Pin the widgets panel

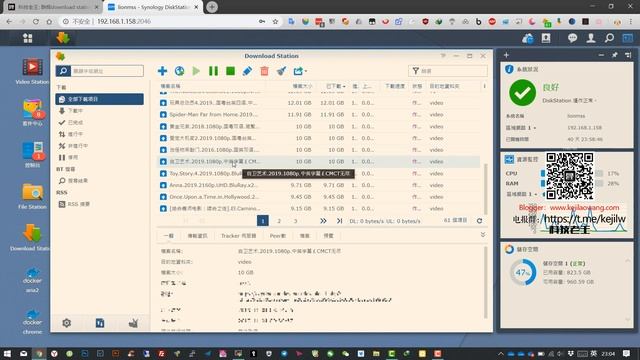(x=615, y=55)
